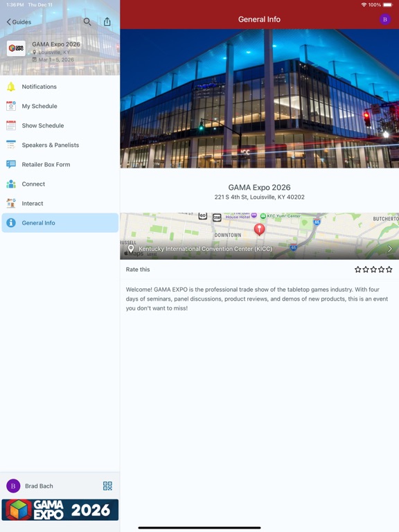Click the Welcome description paragraph

click(257, 299)
